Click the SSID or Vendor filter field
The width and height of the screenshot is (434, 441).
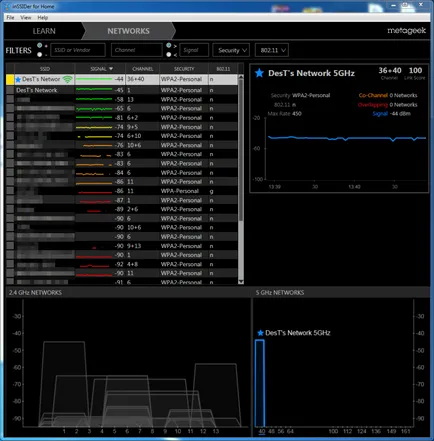(x=78, y=50)
